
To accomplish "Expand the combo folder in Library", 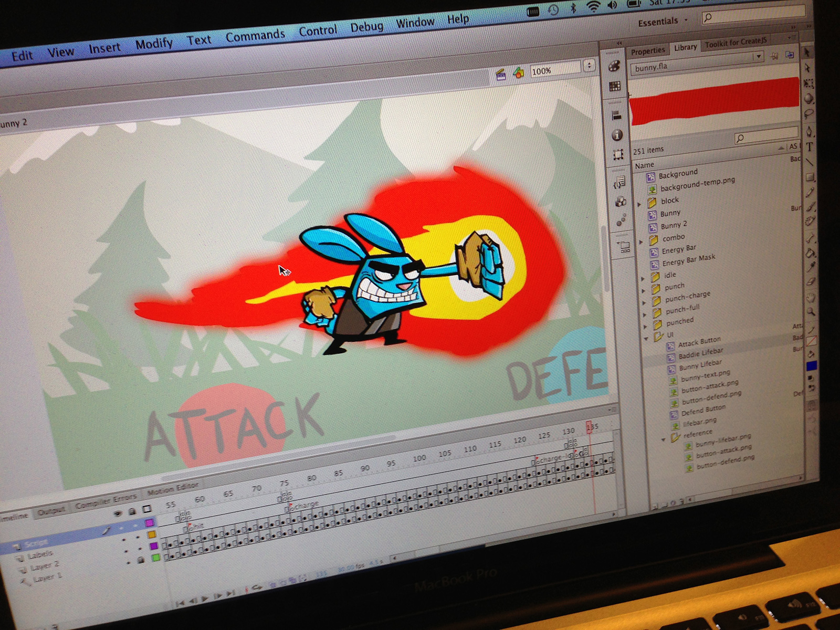I will click(x=641, y=241).
